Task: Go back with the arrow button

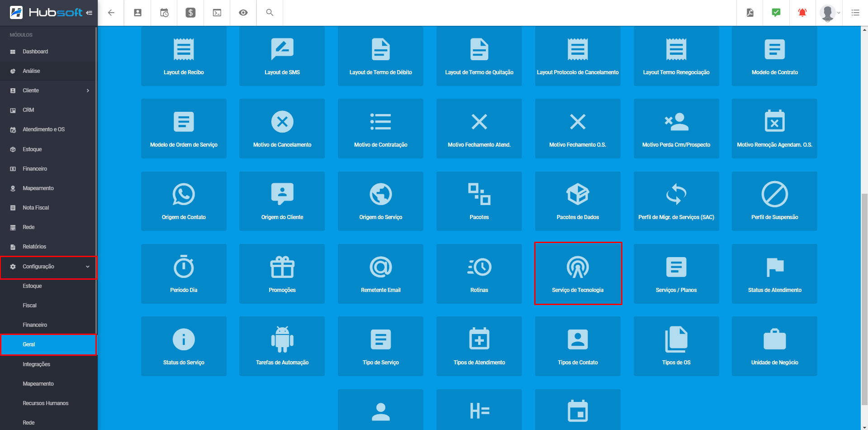Action: [x=111, y=13]
